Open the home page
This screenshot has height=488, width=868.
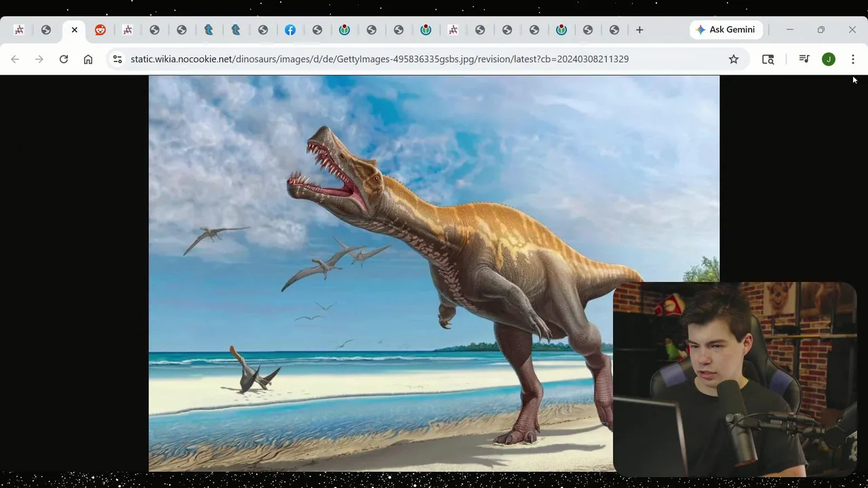click(x=88, y=59)
